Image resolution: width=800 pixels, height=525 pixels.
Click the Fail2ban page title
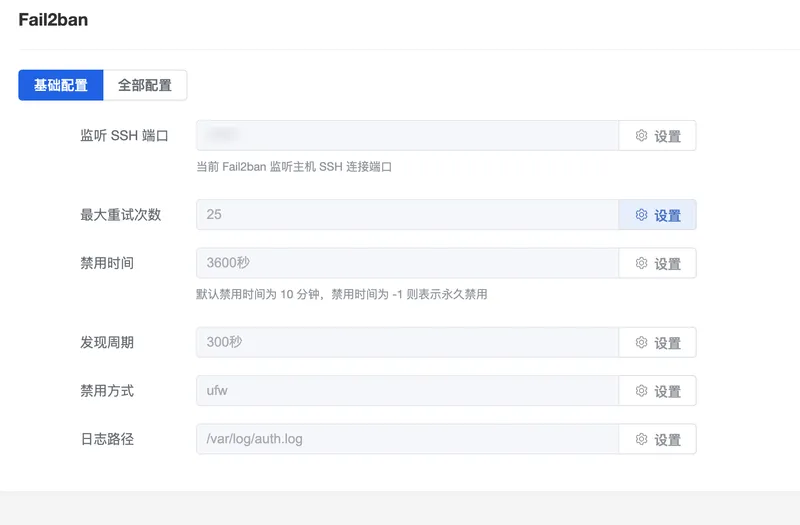point(53,19)
